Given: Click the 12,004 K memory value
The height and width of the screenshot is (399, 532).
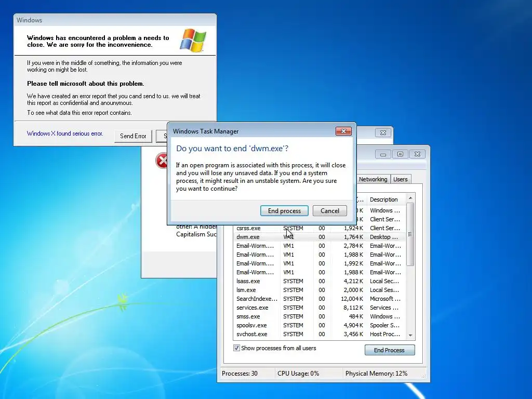Looking at the screenshot, I should click(352, 299).
